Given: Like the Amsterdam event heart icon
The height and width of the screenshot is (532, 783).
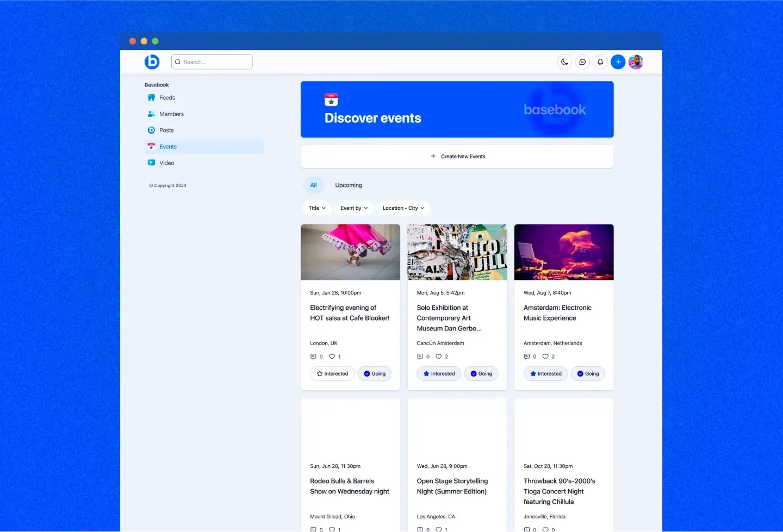Looking at the screenshot, I should [x=545, y=357].
